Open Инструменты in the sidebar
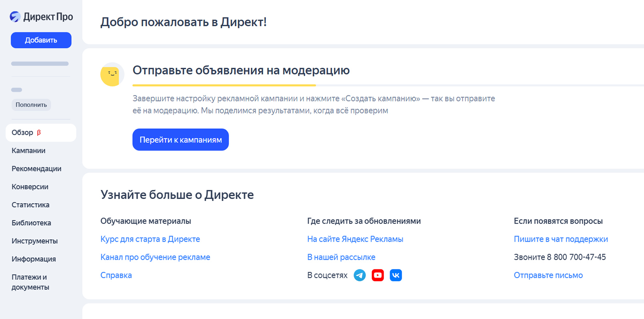 [34, 241]
